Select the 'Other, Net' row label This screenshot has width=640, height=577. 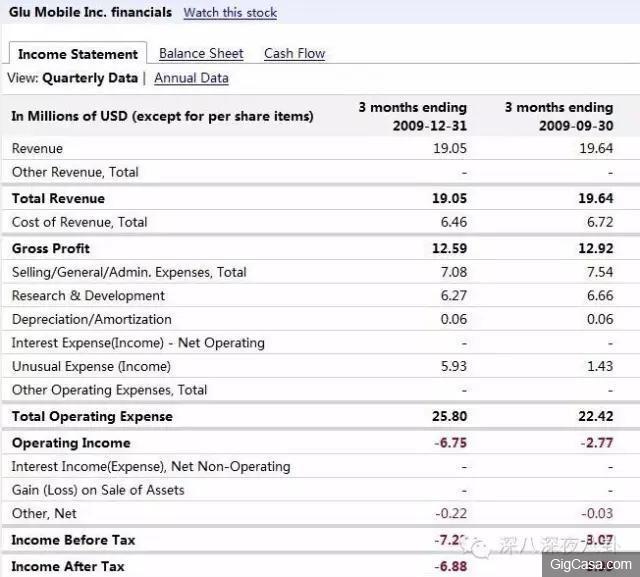pyautogui.click(x=44, y=513)
